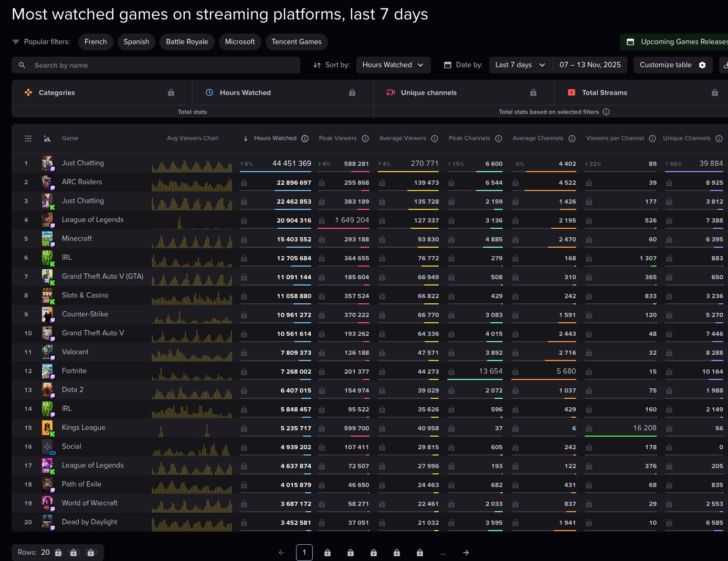Open info icon next to Average Viewers column
Screen dimensions: 728x561
pyautogui.click(x=435, y=139)
